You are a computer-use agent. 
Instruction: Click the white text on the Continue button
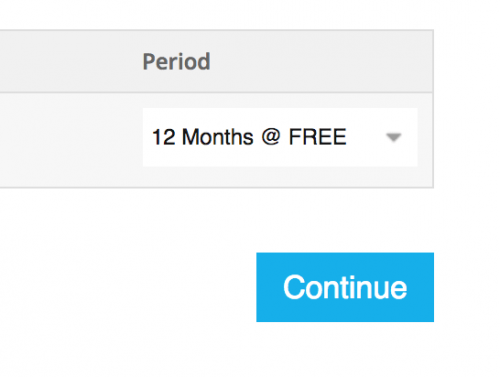pos(345,287)
